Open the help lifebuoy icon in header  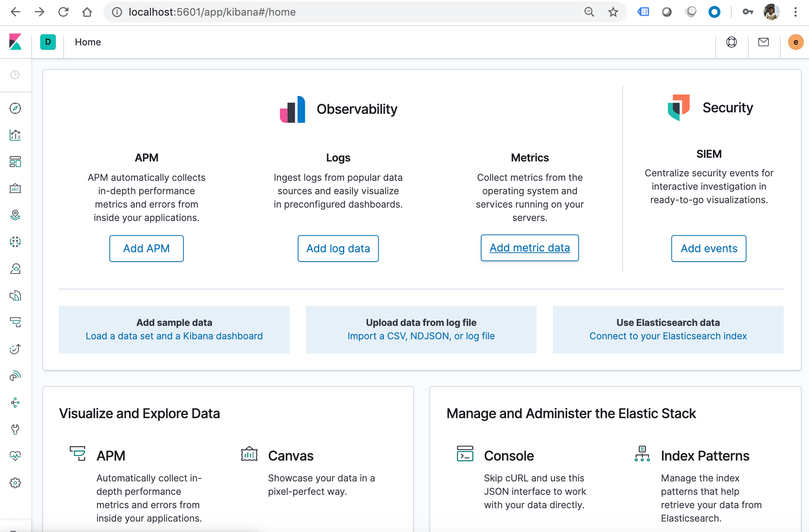point(732,42)
